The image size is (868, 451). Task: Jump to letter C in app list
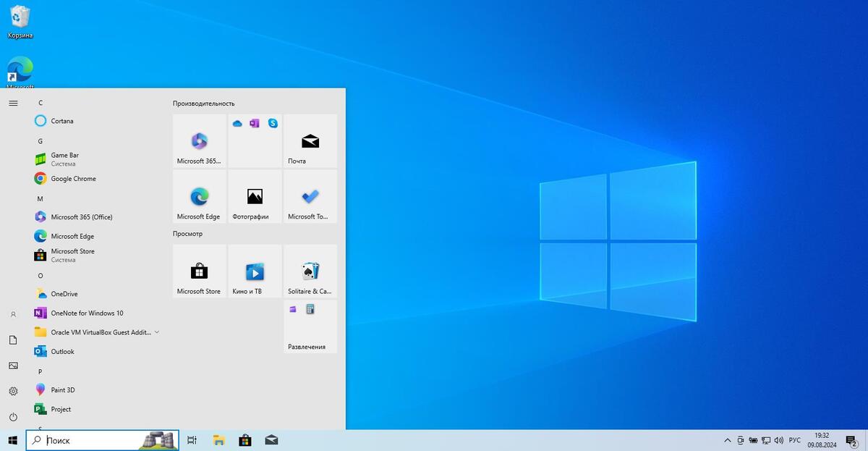[x=41, y=103]
